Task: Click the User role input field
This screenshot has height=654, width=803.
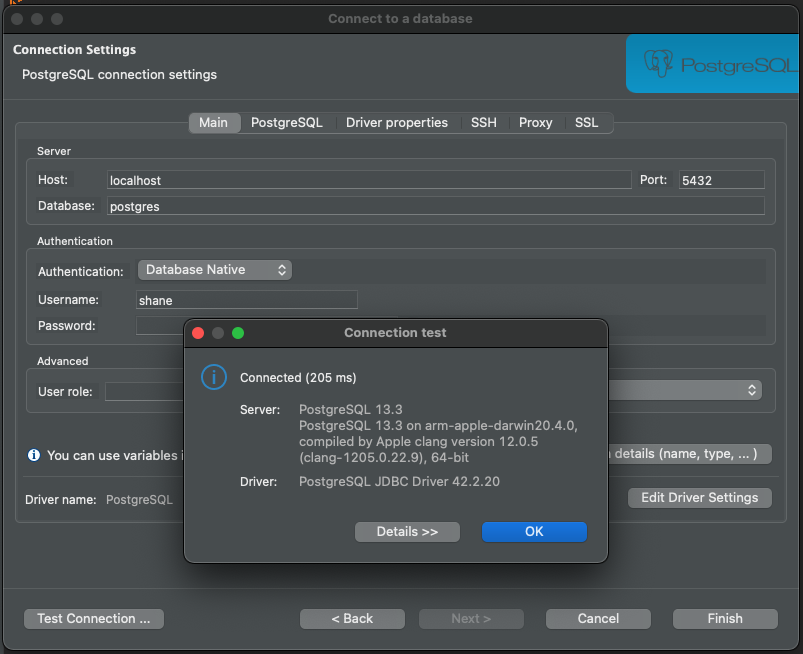Action: tap(144, 392)
